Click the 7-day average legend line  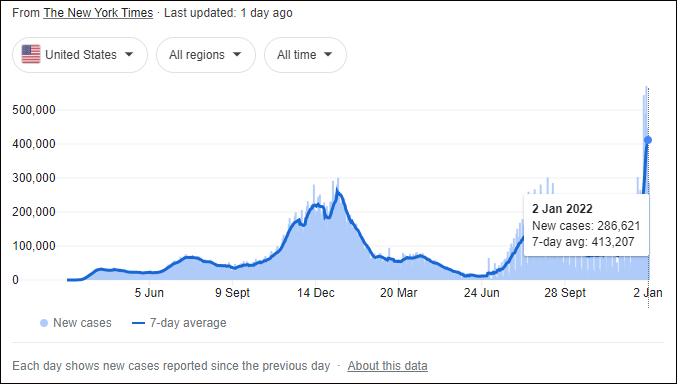[138, 323]
